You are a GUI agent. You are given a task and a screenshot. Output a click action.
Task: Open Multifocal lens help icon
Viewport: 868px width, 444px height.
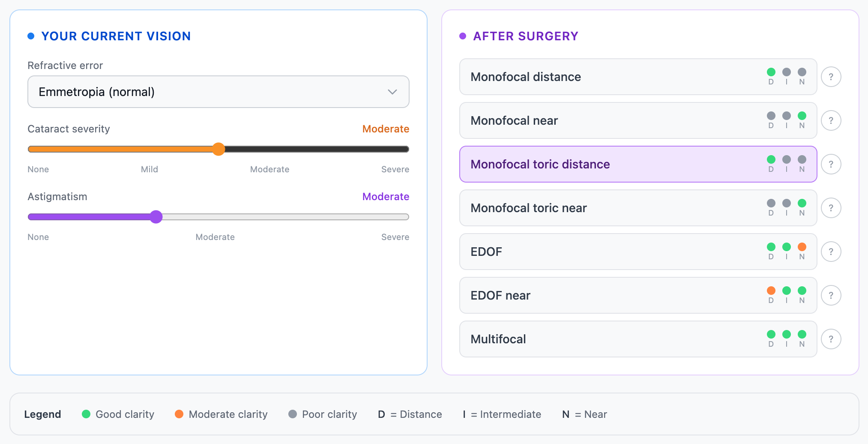tap(831, 339)
